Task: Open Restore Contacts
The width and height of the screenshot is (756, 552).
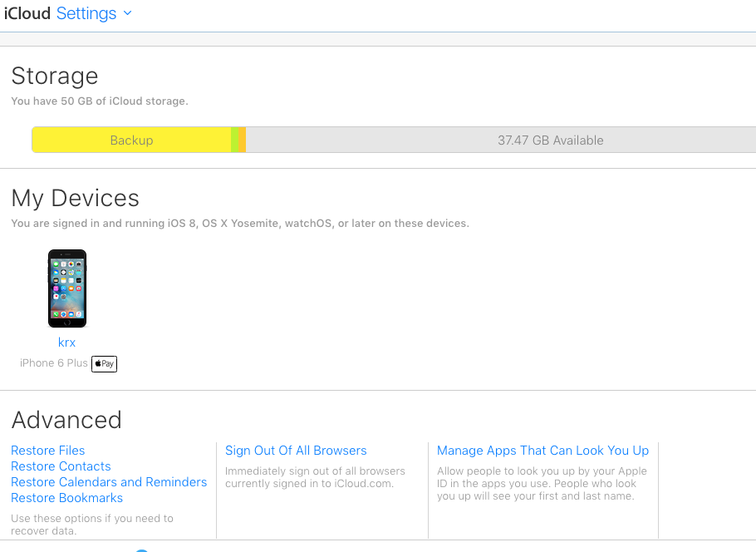Action: pos(61,466)
